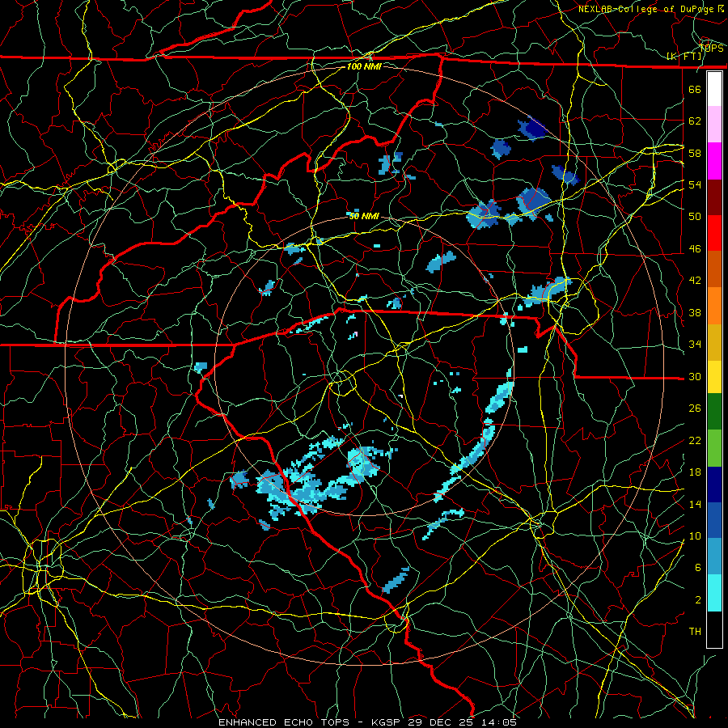728x728 pixels.
Task: Click the '100 NMI' range ring label
Action: [365, 66]
